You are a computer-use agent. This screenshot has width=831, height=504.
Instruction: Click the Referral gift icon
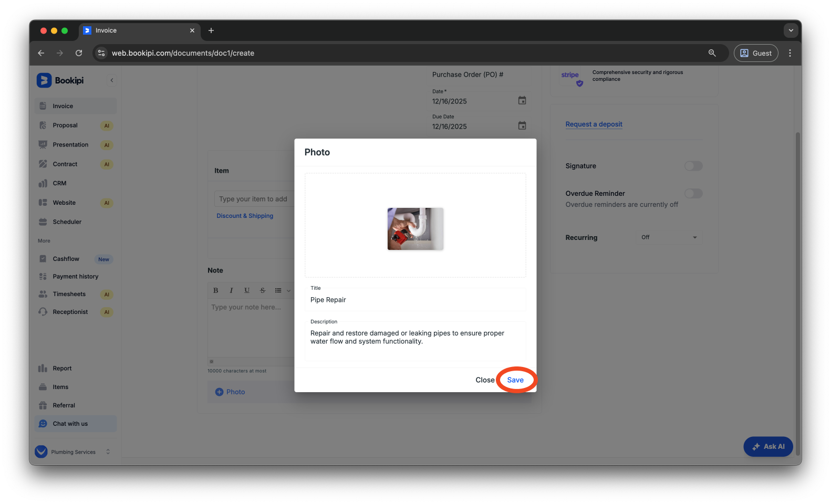point(43,405)
